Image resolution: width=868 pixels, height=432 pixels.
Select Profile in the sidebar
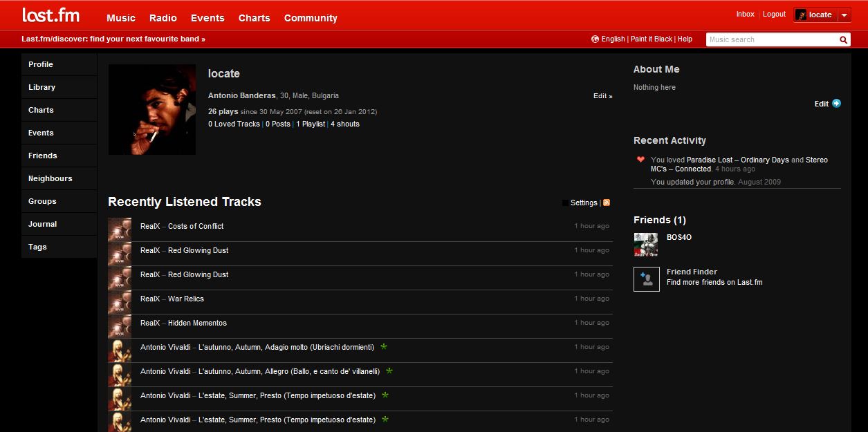59,64
